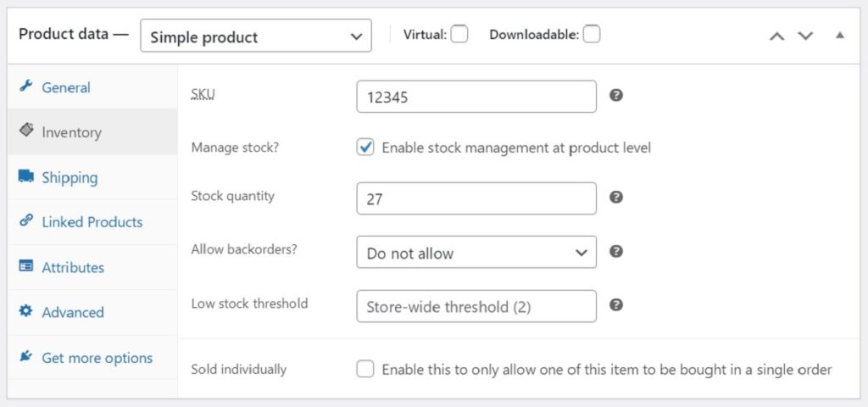Click the Attributes list icon
Viewport: 868px width, 407px height.
26,265
